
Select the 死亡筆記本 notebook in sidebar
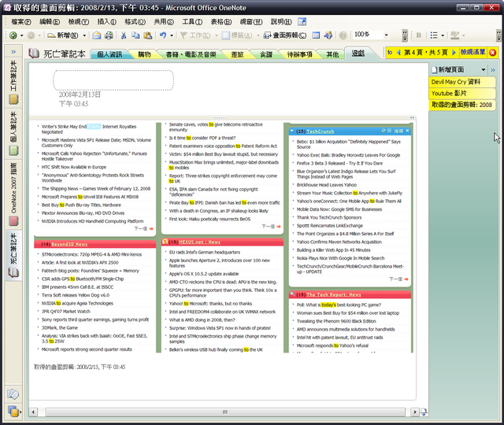[x=13, y=255]
